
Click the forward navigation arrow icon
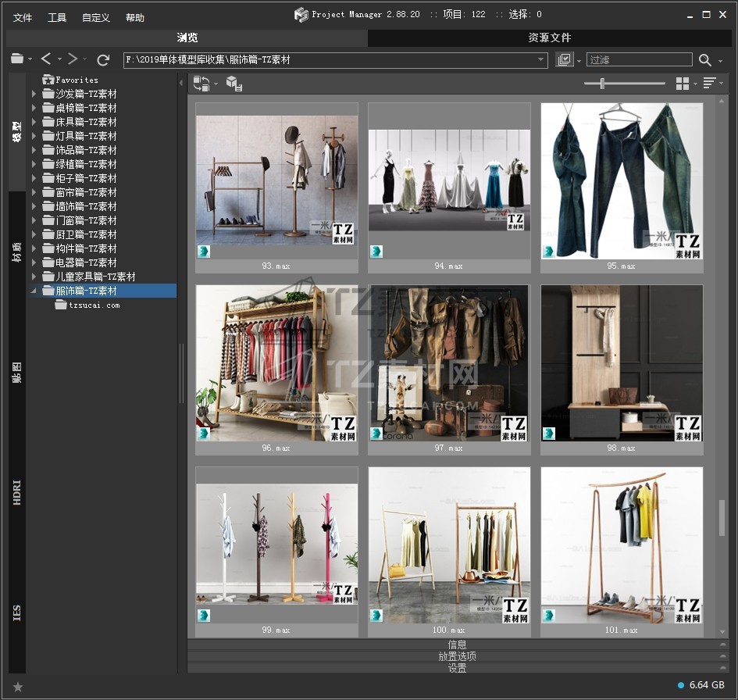tap(73, 59)
